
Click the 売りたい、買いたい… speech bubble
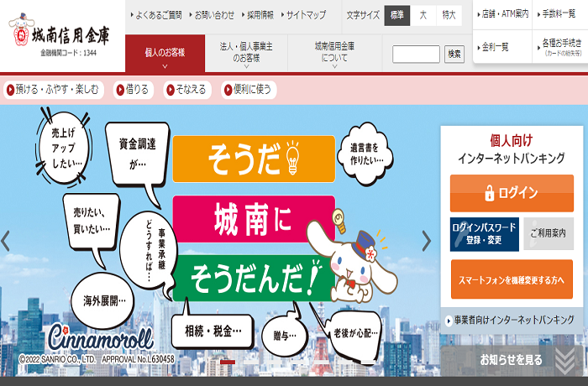pos(92,221)
